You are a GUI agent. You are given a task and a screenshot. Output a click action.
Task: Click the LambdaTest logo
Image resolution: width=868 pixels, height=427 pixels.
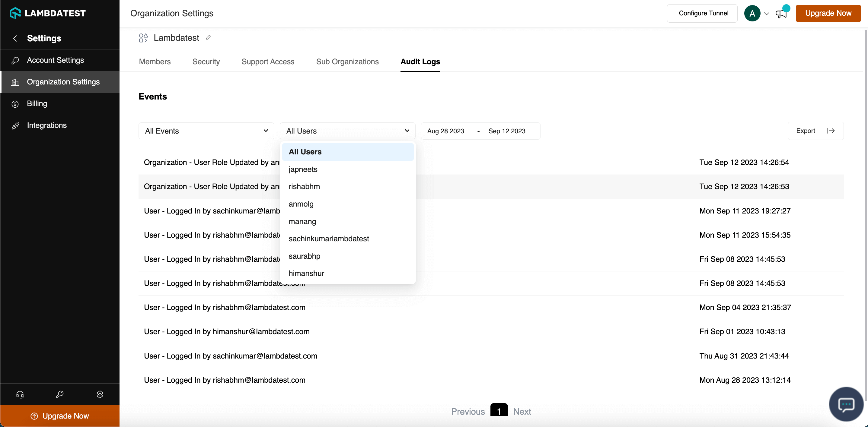[47, 14]
